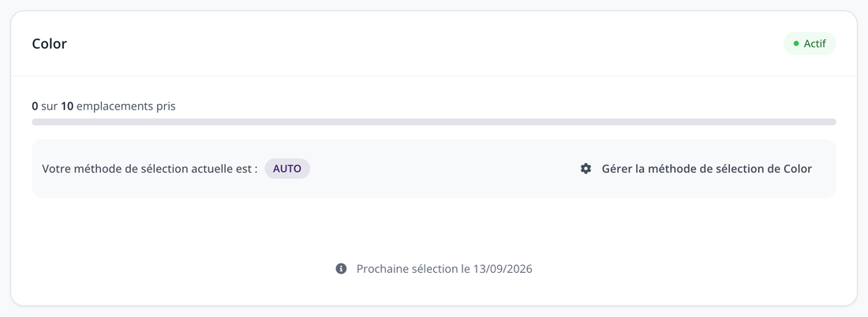
Task: Select the Actif status badge
Action: click(x=810, y=43)
